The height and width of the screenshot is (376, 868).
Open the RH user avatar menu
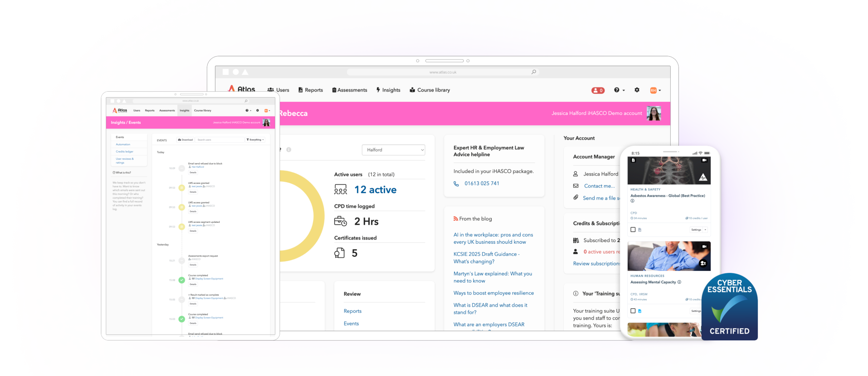[x=655, y=90]
